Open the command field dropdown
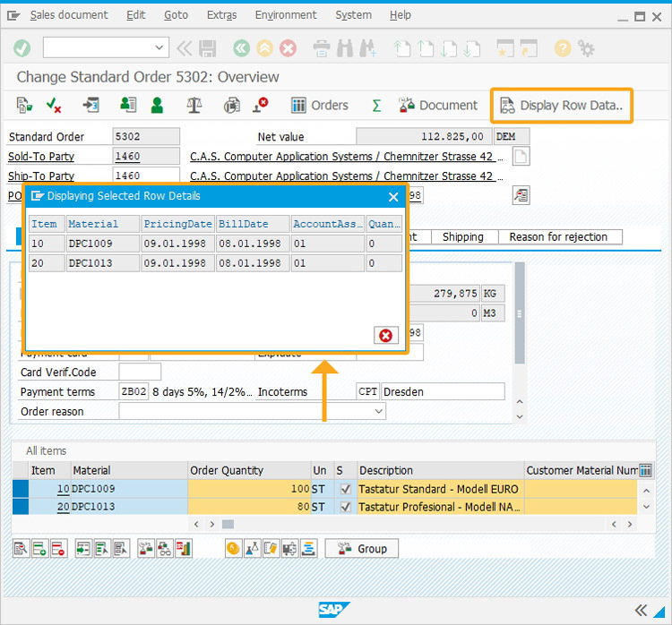The image size is (672, 625). (159, 47)
